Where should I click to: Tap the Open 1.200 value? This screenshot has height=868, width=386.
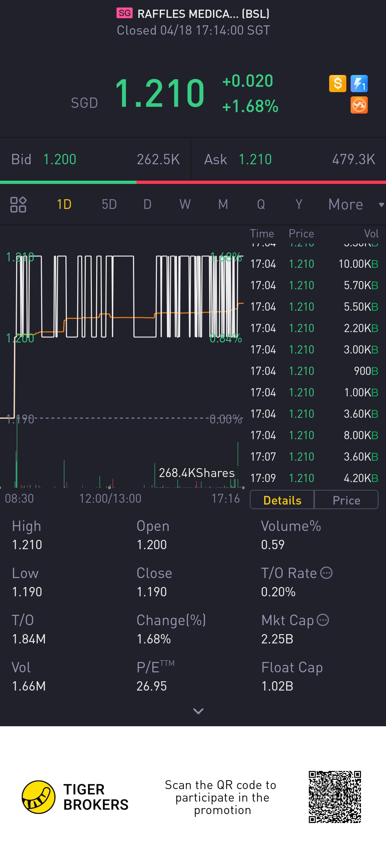tap(152, 545)
